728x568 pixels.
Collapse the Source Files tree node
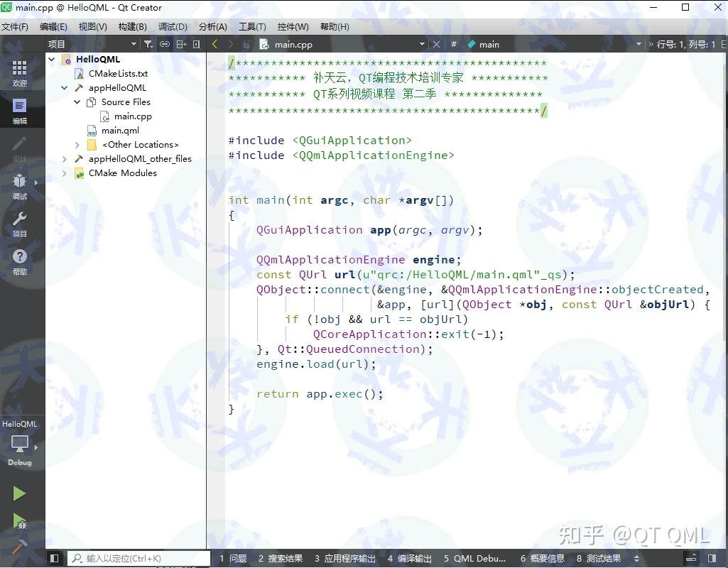point(77,102)
